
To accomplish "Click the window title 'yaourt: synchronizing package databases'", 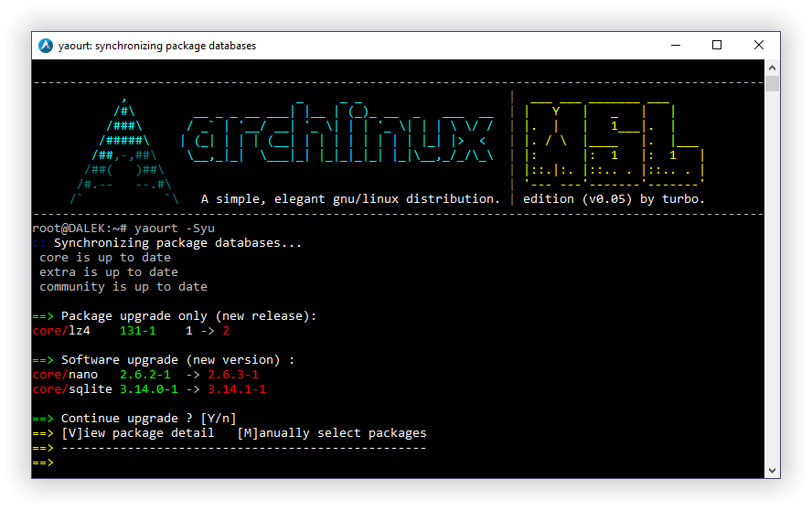I will pos(157,46).
